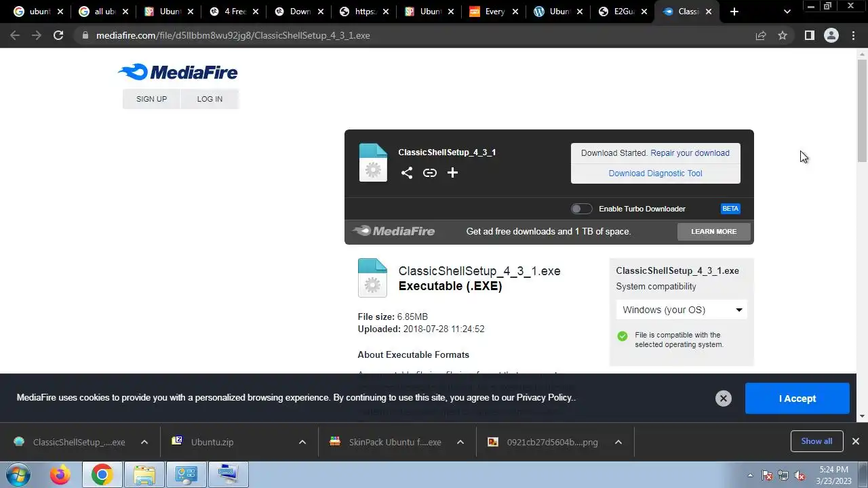868x488 pixels.
Task: Reload the page with the refresh icon
Action: click(x=58, y=35)
